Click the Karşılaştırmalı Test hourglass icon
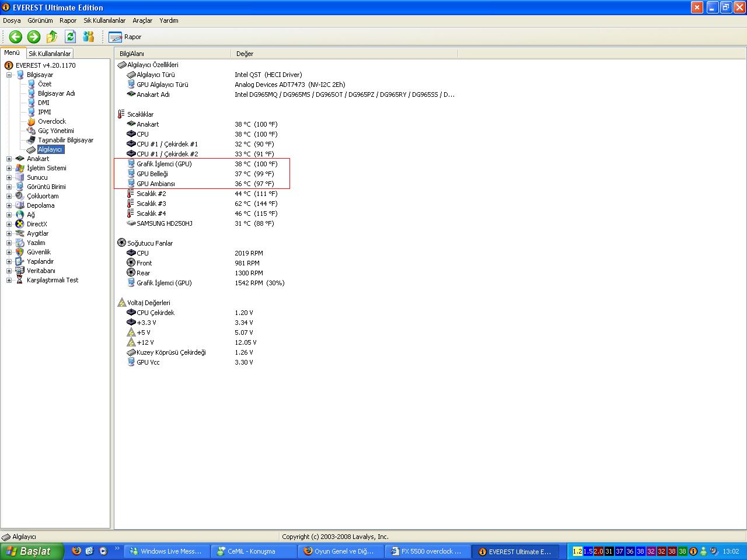The width and height of the screenshot is (747, 560). coord(20,280)
